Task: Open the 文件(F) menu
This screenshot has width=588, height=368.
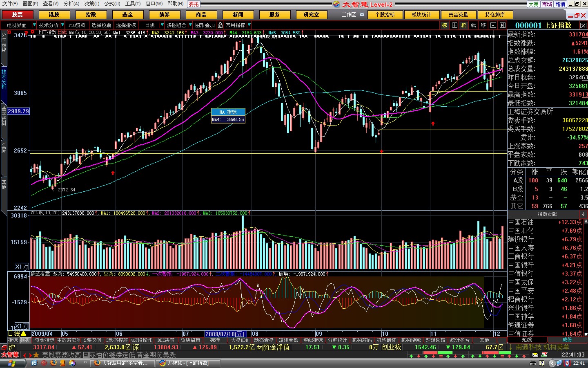Action: [10, 4]
